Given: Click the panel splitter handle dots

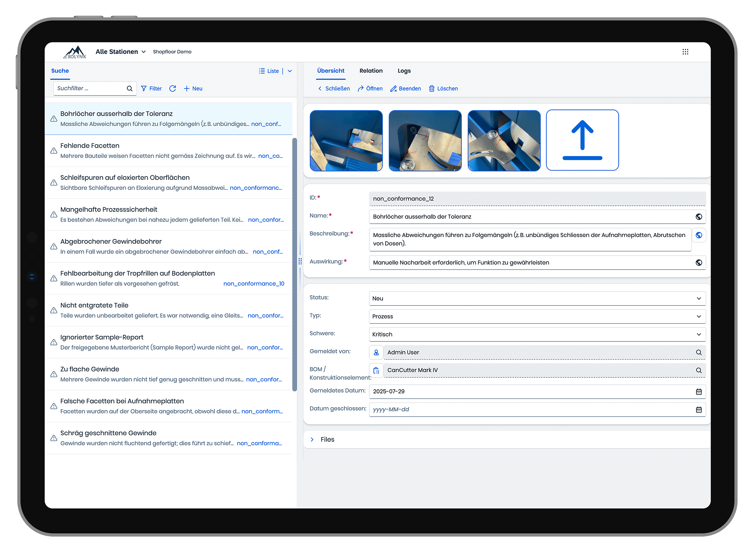Looking at the screenshot, I should (x=300, y=261).
